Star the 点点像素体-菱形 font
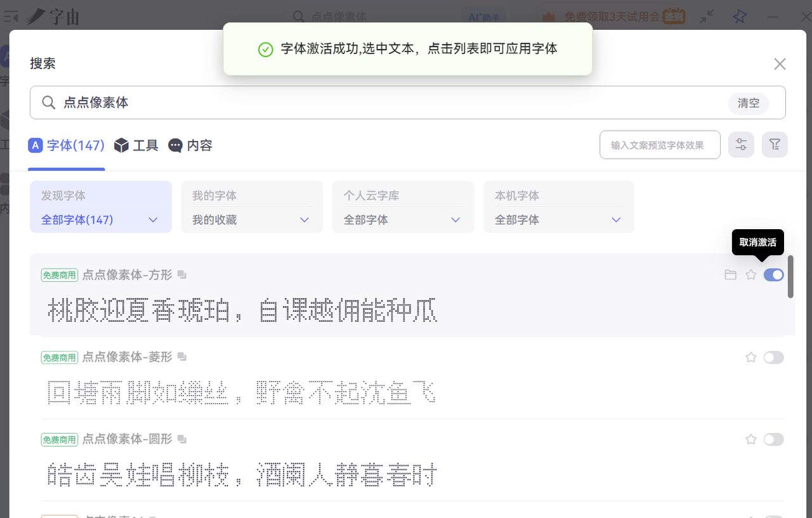 pyautogui.click(x=751, y=357)
